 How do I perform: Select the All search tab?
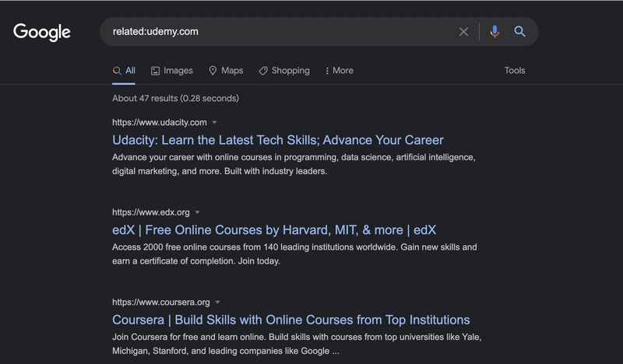pos(124,71)
